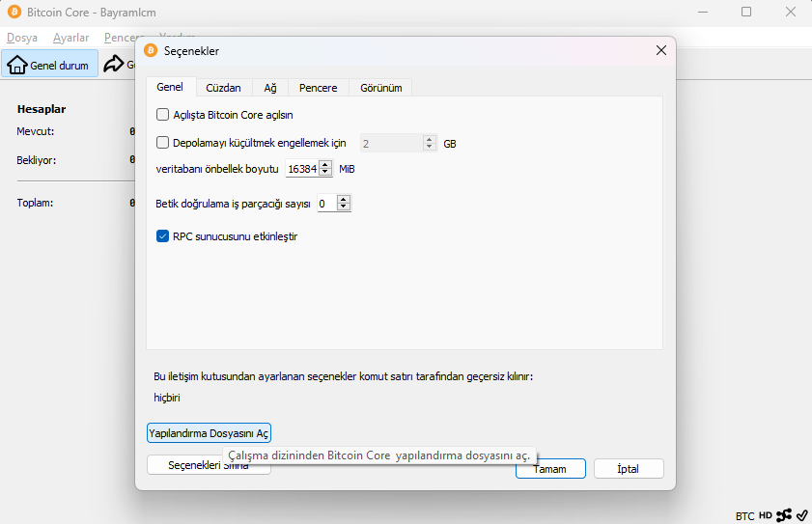
Task: Close the Bitcoin Core main window
Action: pos(790,12)
